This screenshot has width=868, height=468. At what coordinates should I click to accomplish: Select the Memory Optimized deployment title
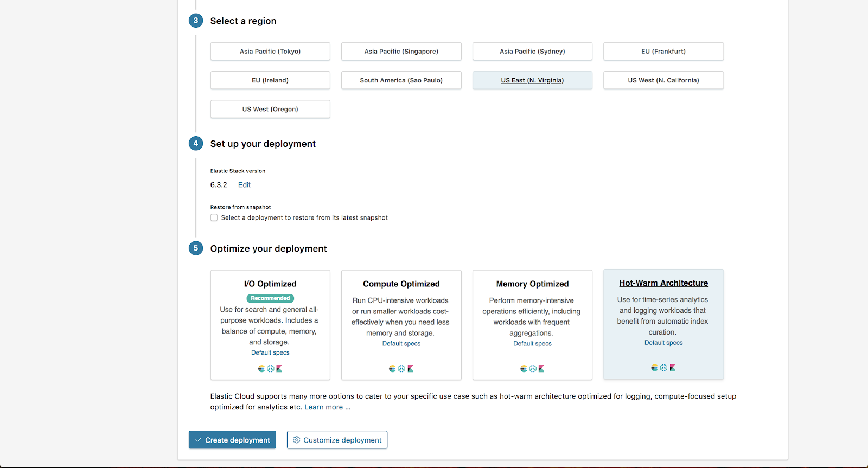point(532,284)
